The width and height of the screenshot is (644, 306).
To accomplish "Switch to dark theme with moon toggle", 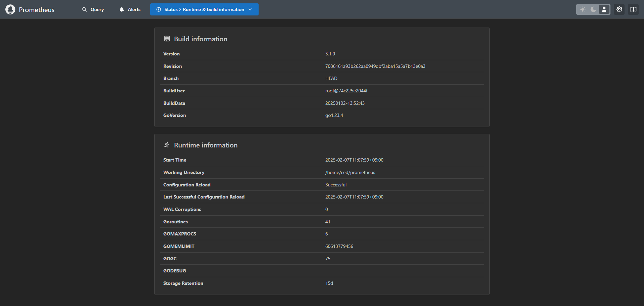I will click(x=593, y=9).
